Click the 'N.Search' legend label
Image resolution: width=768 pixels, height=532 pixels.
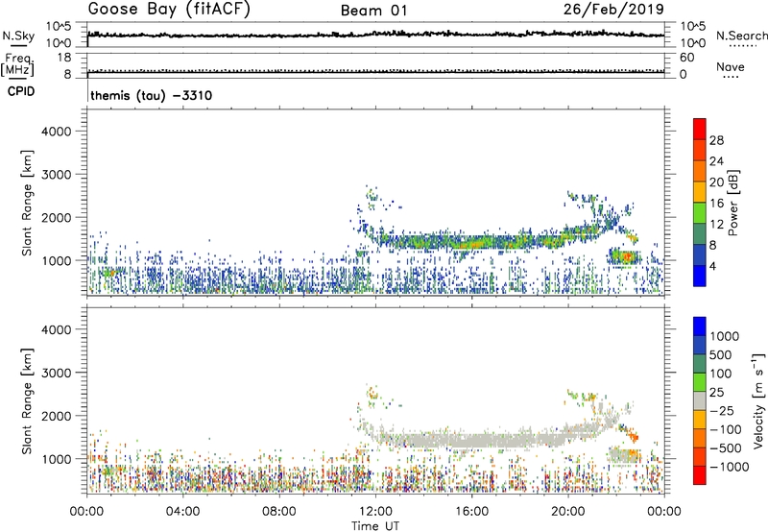(x=741, y=36)
